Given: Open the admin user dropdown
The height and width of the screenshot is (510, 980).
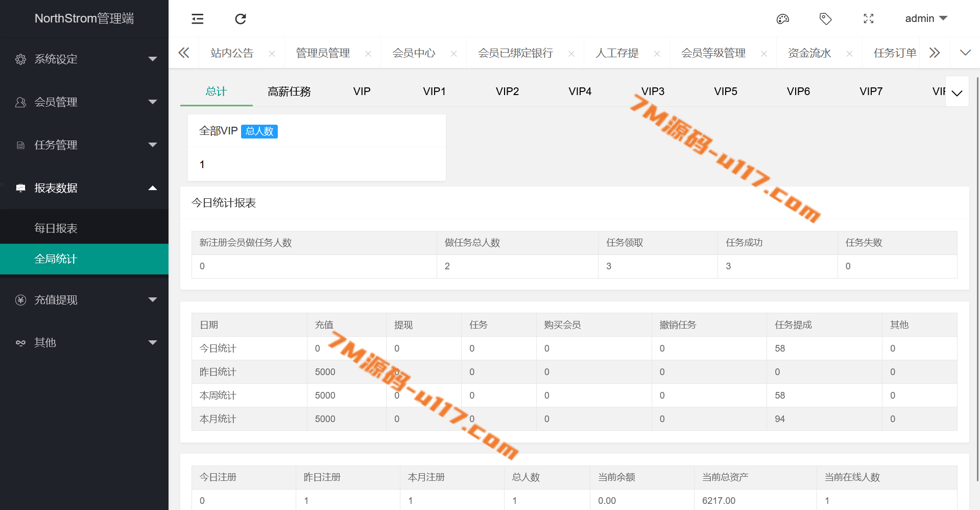Looking at the screenshot, I should coord(926,18).
